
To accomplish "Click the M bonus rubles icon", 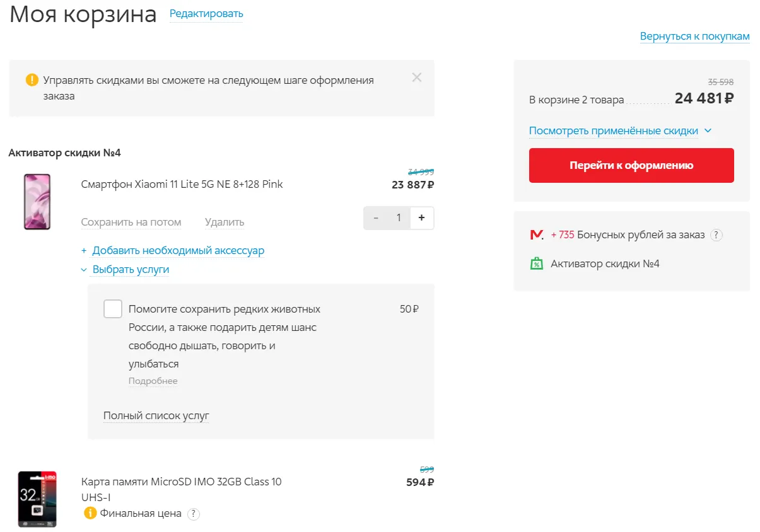I will (x=537, y=235).
